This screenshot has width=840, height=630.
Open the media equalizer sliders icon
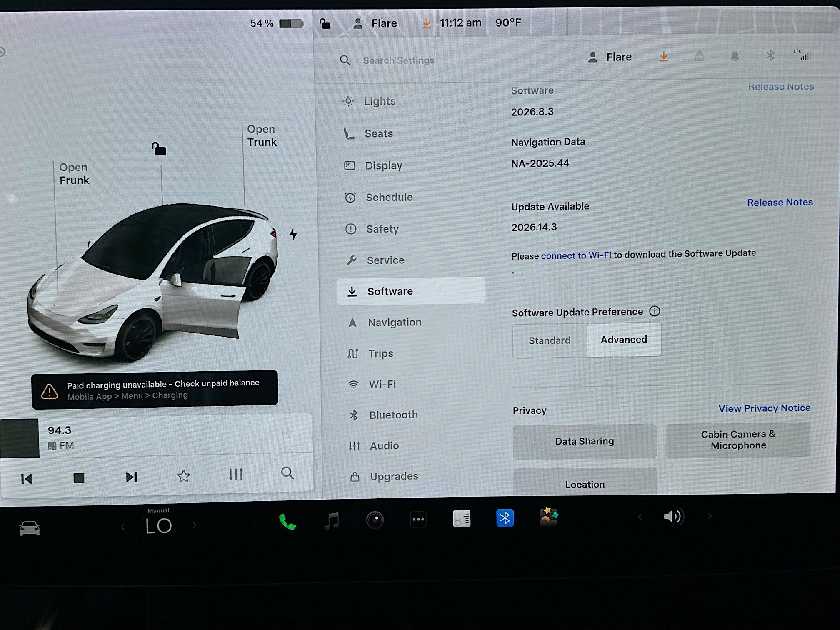(236, 474)
